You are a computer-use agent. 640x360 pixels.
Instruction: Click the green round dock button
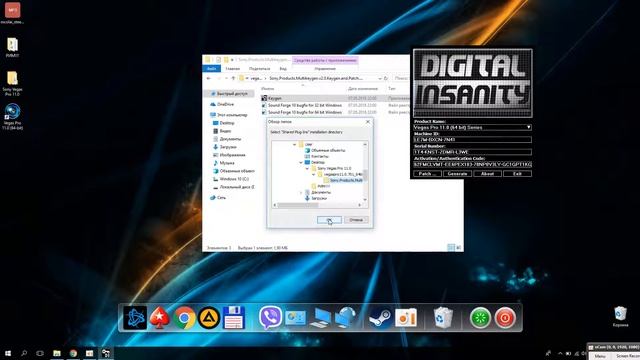pyautogui.click(x=480, y=318)
